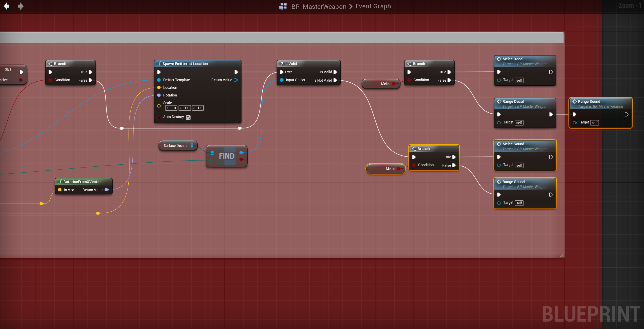Click the Emitter Template blue pin

tap(159, 80)
